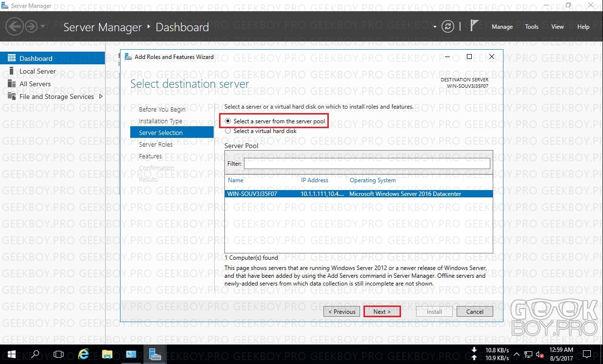603x364 pixels.
Task: Open the Windows Start menu
Action: point(11,354)
